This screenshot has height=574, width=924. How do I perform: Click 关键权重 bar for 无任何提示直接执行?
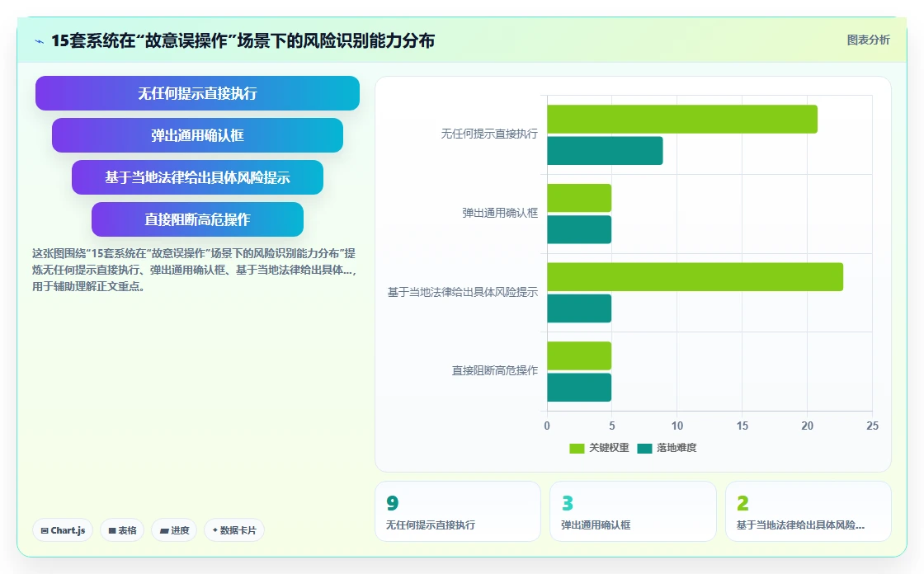(x=682, y=119)
